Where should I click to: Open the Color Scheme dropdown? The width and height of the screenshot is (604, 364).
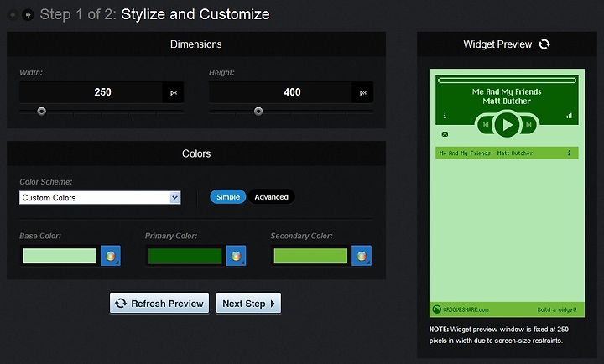tap(100, 198)
